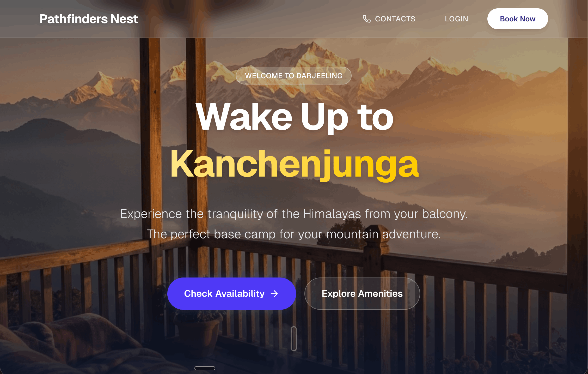
Task: Click the arrow icon in Check Availability
Action: coord(274,294)
